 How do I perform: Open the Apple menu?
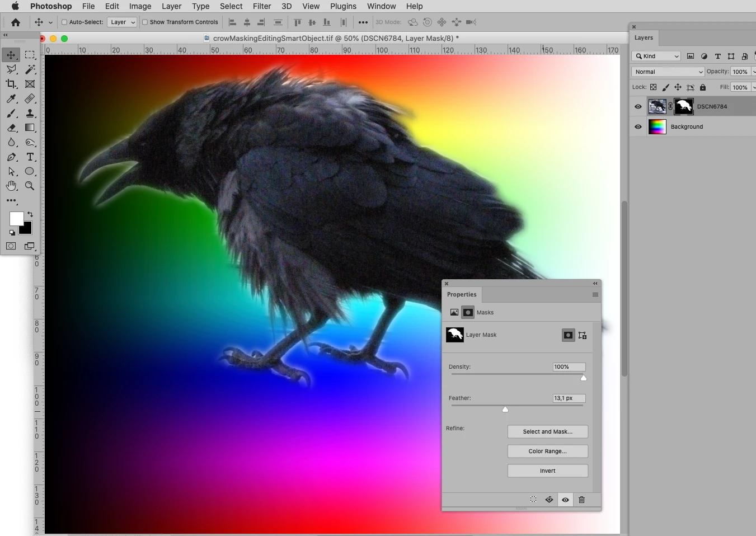pos(15,6)
